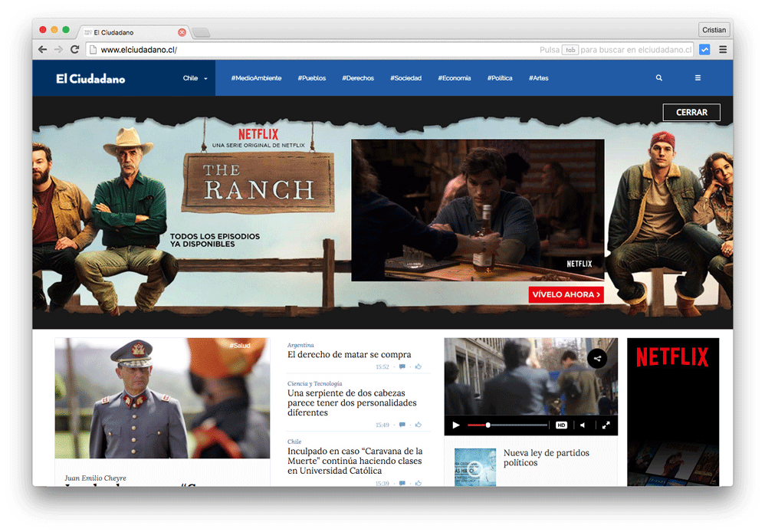Click the Chile category label above the Caravana article

point(294,442)
